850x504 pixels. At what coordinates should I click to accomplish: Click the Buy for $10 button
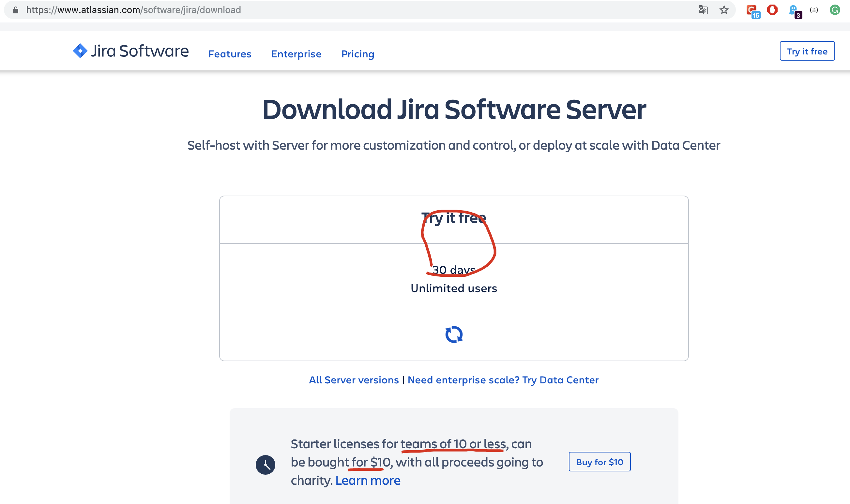click(x=600, y=461)
